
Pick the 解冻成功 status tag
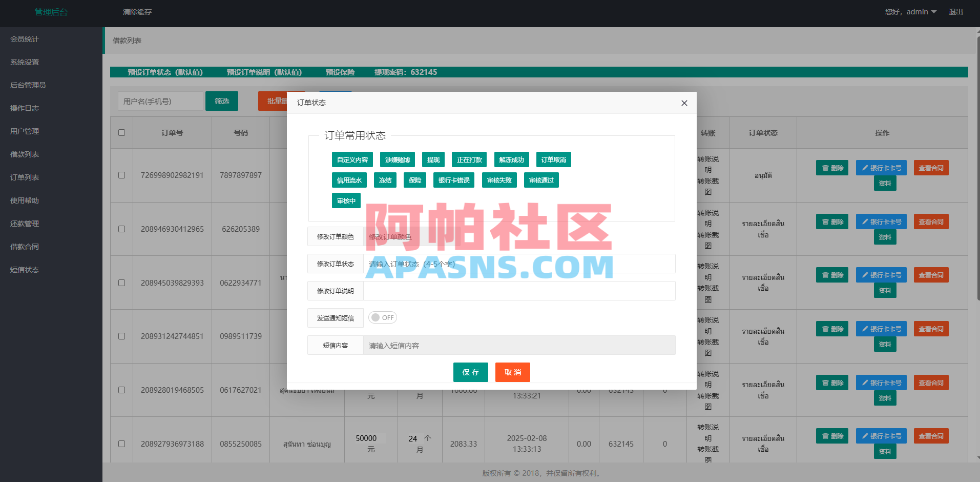[x=511, y=159]
